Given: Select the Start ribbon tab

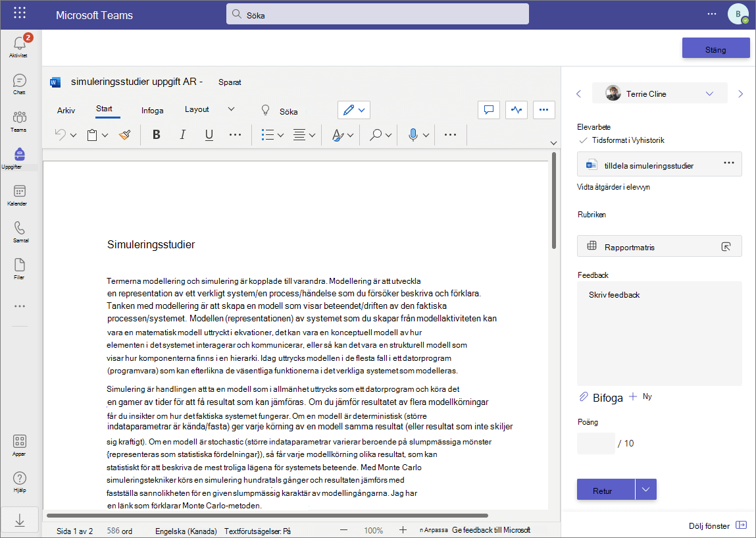Looking at the screenshot, I should tap(104, 109).
